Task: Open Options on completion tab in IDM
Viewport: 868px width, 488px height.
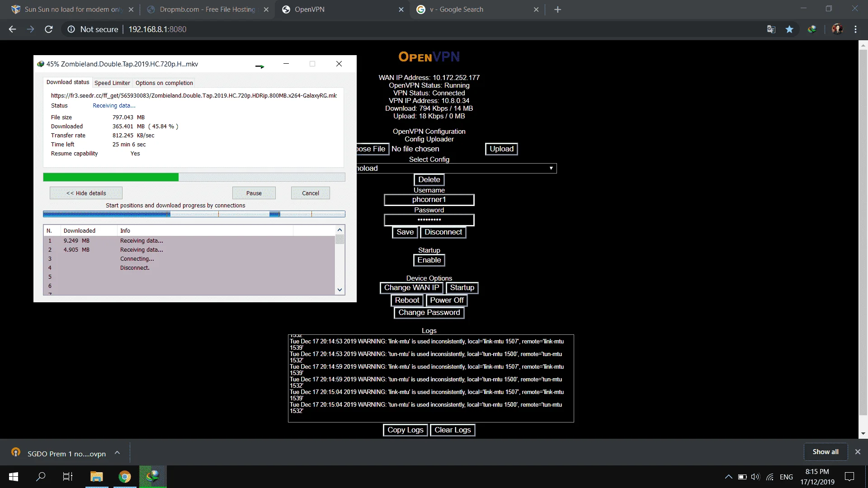Action: pyautogui.click(x=164, y=83)
